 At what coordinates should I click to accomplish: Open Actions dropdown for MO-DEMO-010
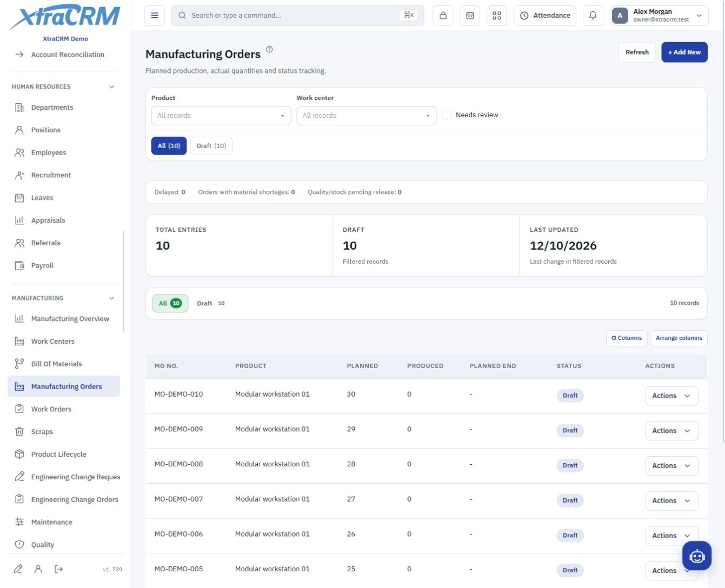pyautogui.click(x=671, y=396)
